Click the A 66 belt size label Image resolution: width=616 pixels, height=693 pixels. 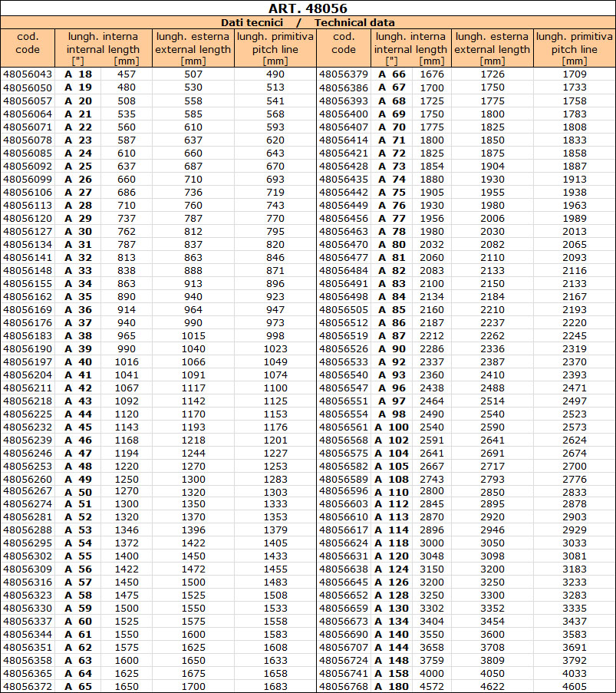click(x=393, y=74)
